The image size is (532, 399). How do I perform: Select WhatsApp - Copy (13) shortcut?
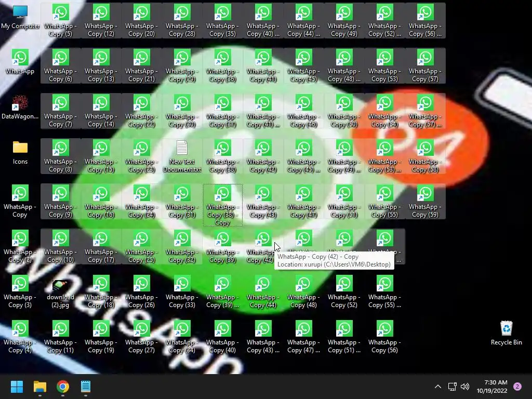101,66
